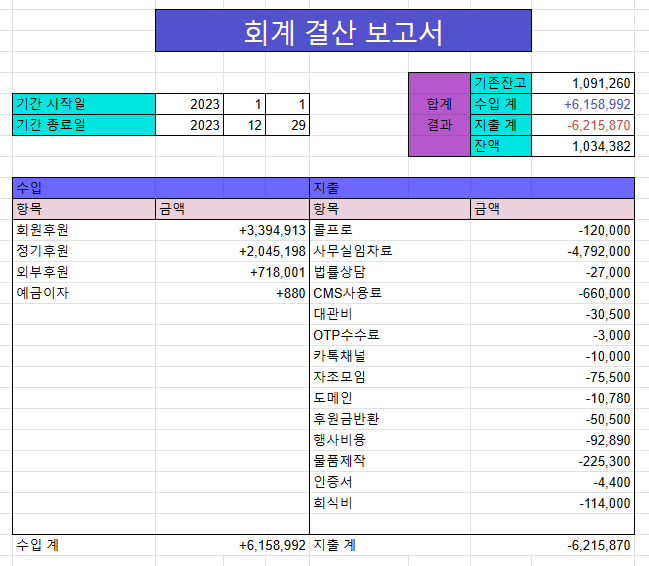Select the 금액 column header under 지출
This screenshot has width=649, height=566.
tap(552, 209)
